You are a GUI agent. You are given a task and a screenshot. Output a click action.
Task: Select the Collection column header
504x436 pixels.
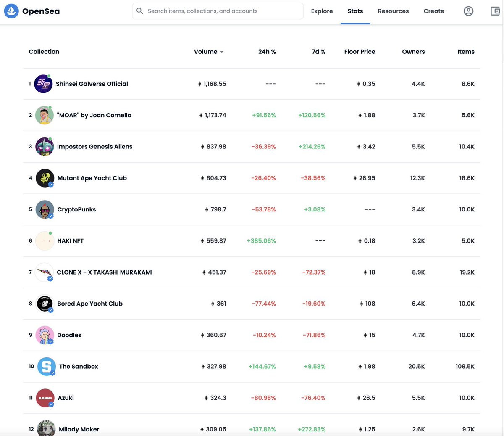tap(44, 52)
